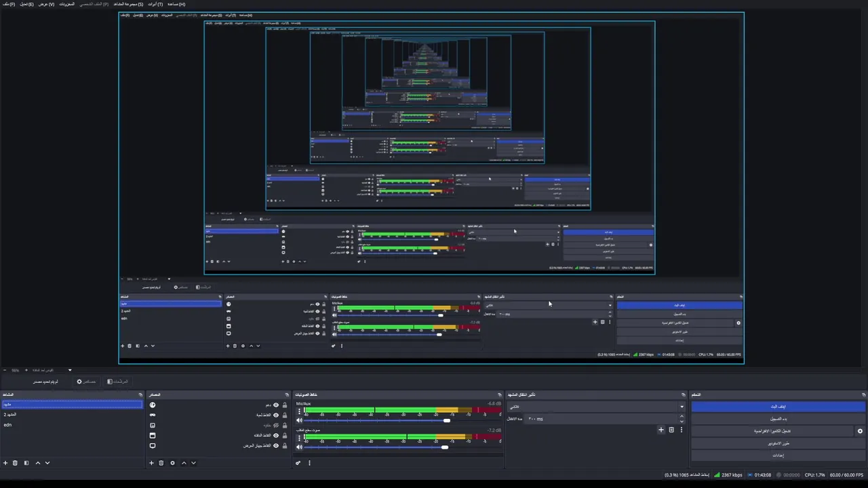
Task: Show the hidden image source via its eye
Action: [276, 425]
